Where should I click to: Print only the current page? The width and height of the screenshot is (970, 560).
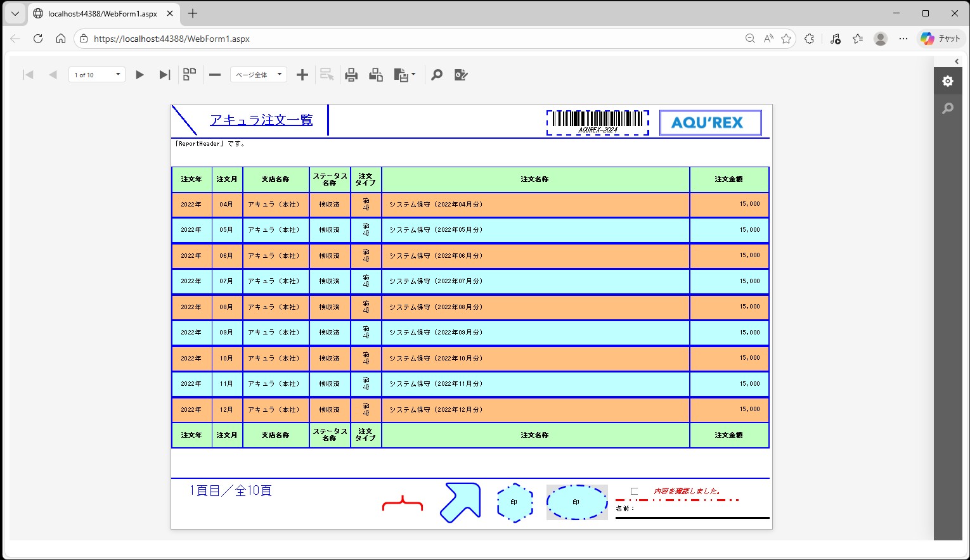click(x=376, y=75)
